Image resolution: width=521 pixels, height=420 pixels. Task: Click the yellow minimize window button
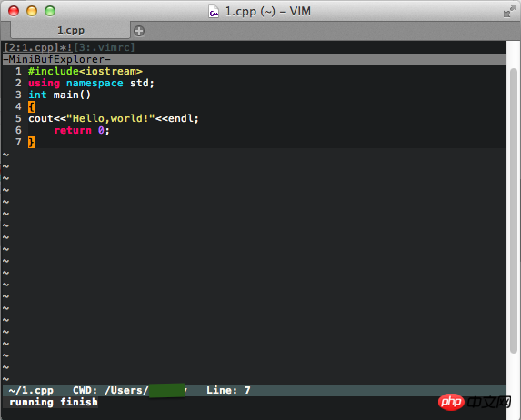coord(32,11)
